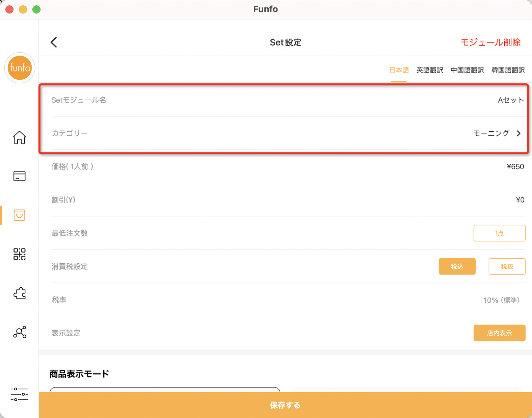This screenshot has height=418, width=532.
Task: Click the funfo logo in sidebar
Action: [20, 68]
